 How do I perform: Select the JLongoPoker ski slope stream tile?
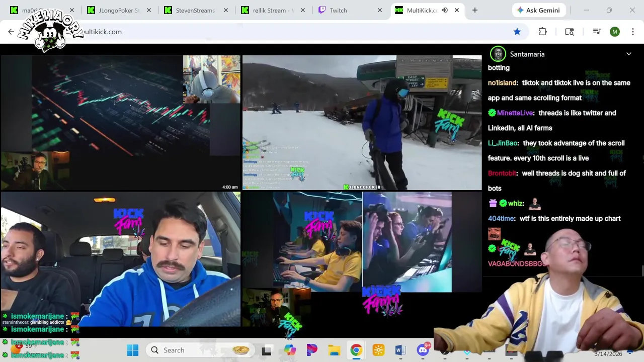pos(362,123)
